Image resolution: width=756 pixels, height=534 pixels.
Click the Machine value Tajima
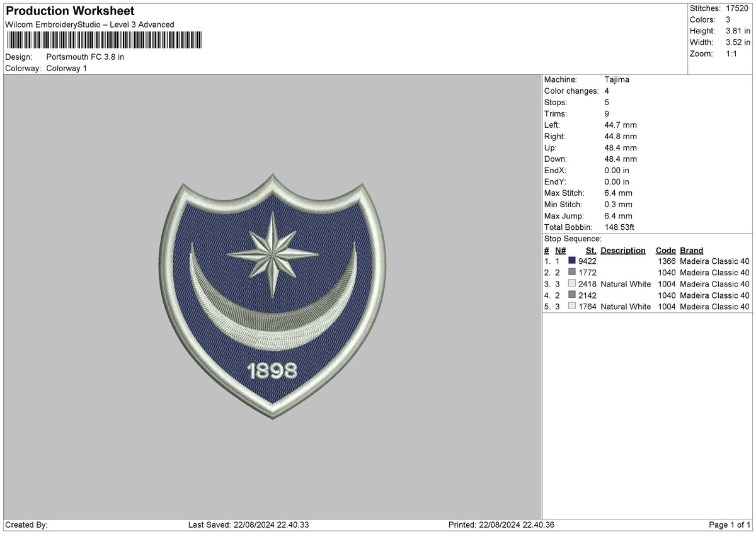(617, 79)
